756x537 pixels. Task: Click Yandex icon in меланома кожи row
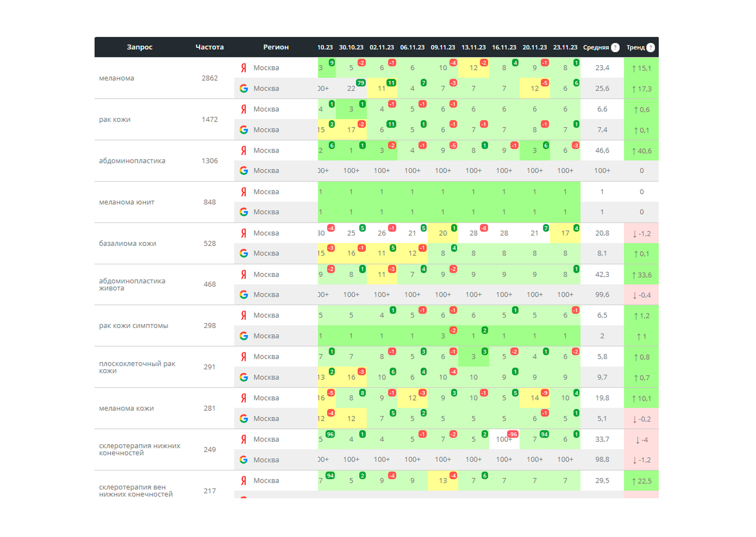tap(244, 398)
